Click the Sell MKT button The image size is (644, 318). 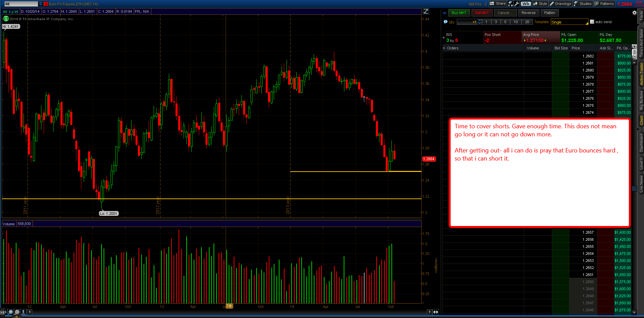(x=482, y=13)
